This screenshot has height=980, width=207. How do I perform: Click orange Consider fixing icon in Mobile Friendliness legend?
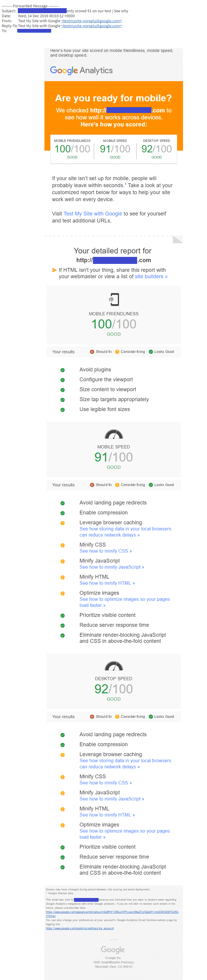point(117,351)
